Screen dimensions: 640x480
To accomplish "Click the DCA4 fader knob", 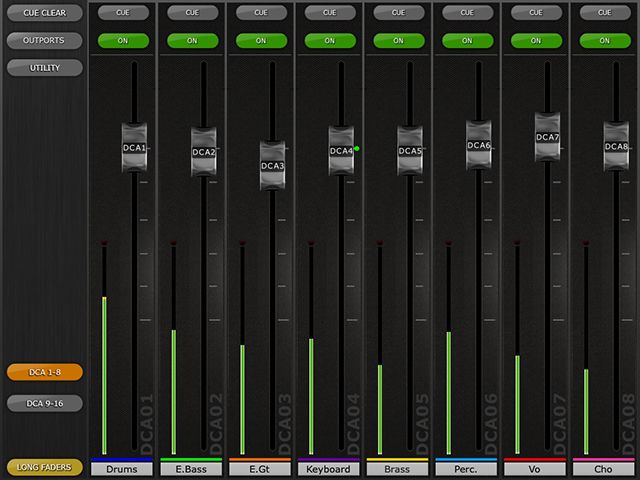I will click(x=341, y=151).
